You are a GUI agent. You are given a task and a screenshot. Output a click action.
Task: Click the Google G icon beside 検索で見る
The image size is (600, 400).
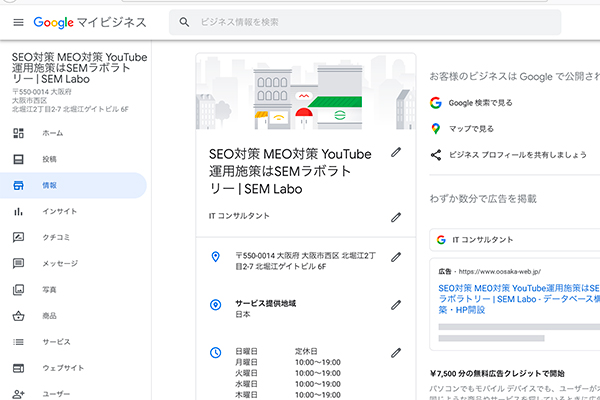[435, 103]
